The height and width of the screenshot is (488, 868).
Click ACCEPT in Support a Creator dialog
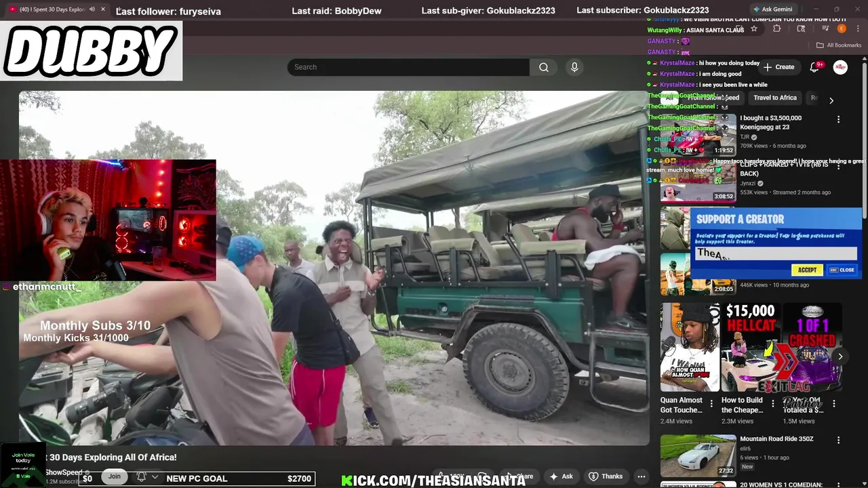click(x=807, y=270)
